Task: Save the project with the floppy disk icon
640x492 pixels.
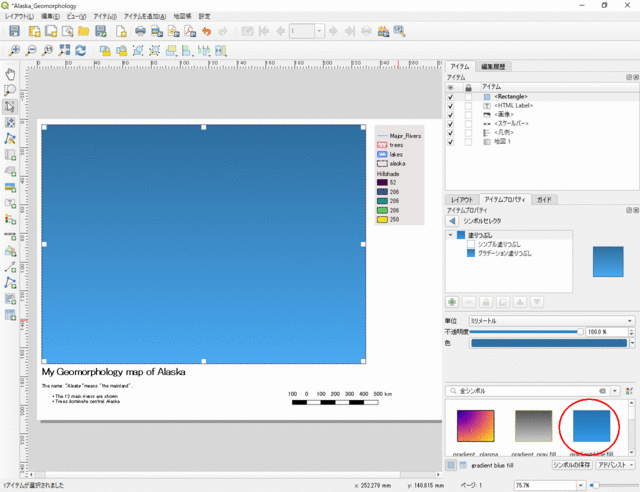Action: 14,31
